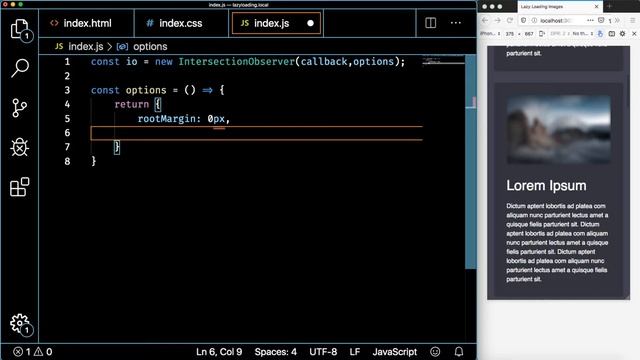Image resolution: width=640 pixels, height=360 pixels.
Task: Open the Manage gear menu
Action: 20,324
